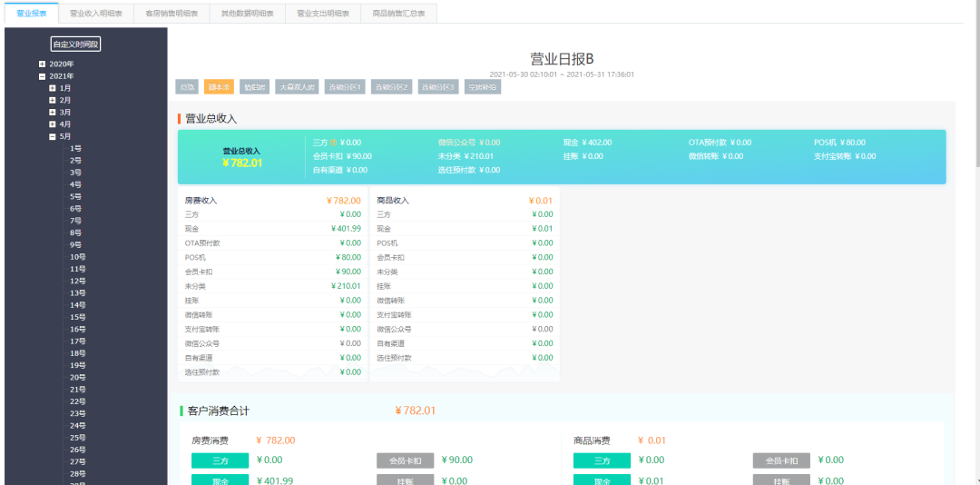Select the 空房补给 filter button
This screenshot has width=980, height=485.
483,87
